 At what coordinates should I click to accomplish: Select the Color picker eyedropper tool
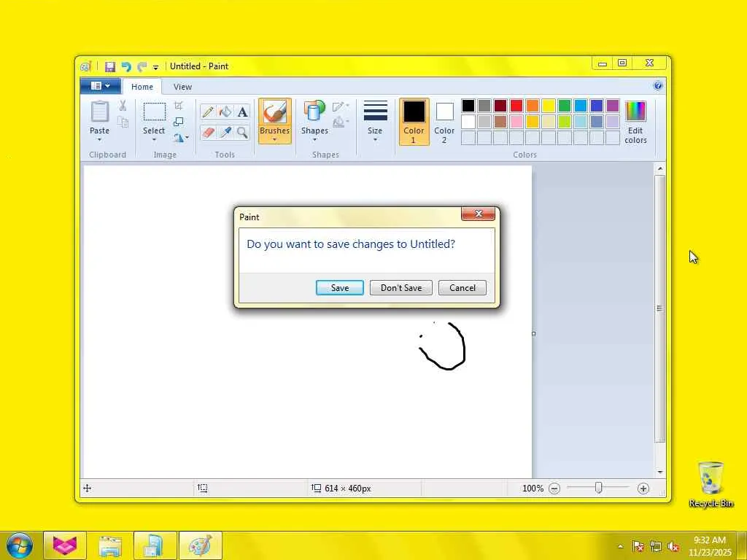point(225,133)
